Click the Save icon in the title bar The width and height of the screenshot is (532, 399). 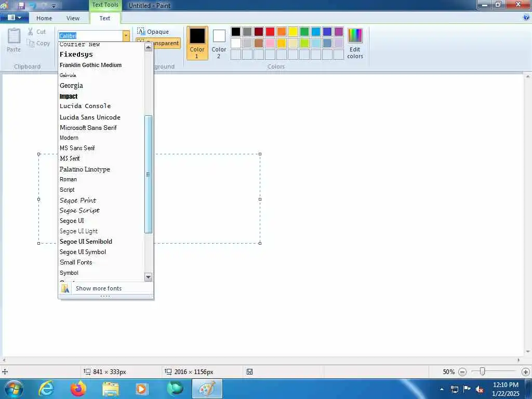coord(21,5)
